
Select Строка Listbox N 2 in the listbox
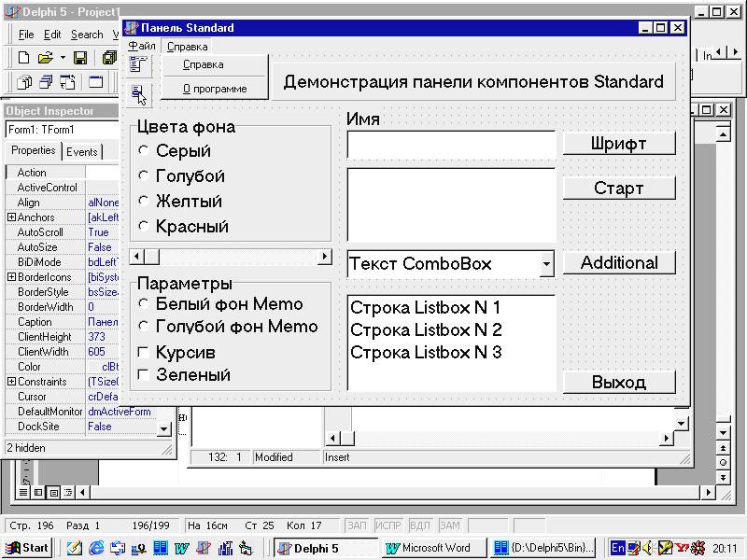point(426,329)
